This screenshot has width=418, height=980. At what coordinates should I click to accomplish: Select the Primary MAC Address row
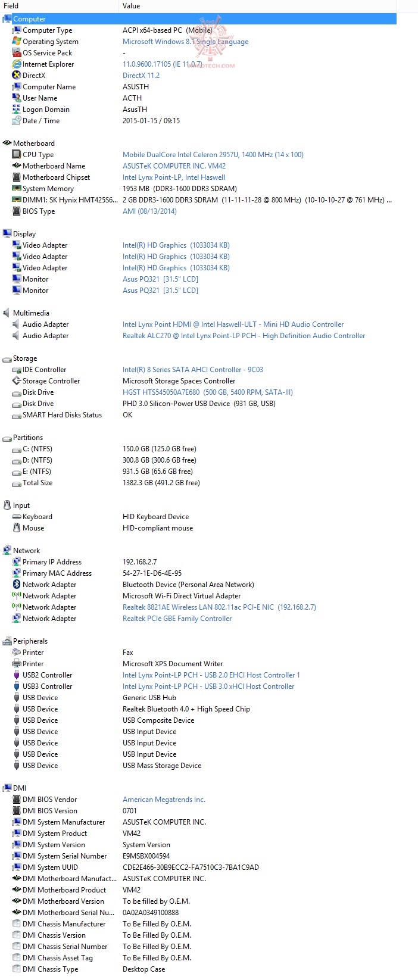click(198, 573)
